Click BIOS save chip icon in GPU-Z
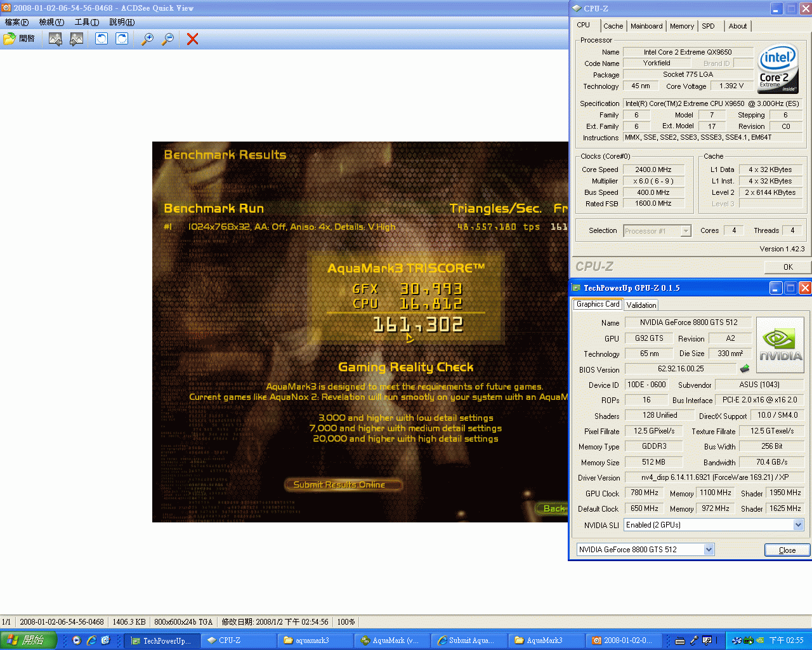 [745, 369]
